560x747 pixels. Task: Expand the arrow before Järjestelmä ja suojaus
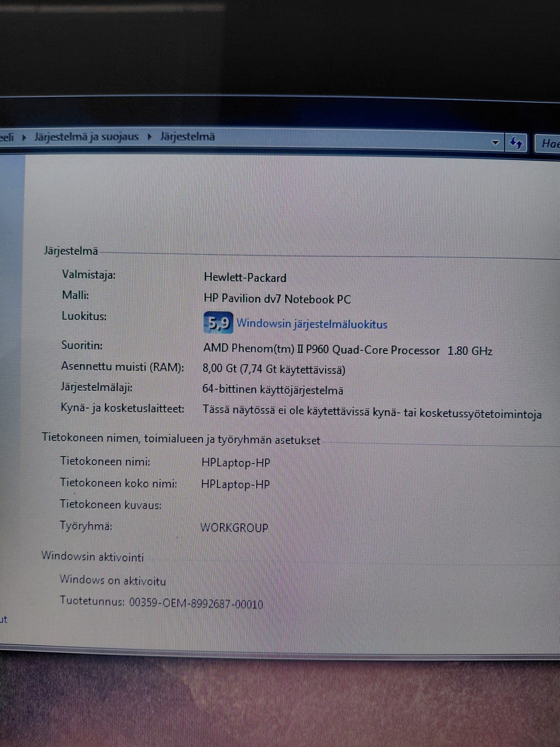[24, 138]
